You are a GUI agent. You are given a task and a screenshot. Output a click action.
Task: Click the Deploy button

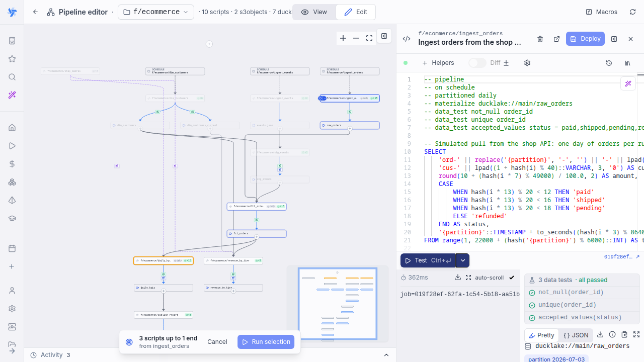[x=585, y=39]
